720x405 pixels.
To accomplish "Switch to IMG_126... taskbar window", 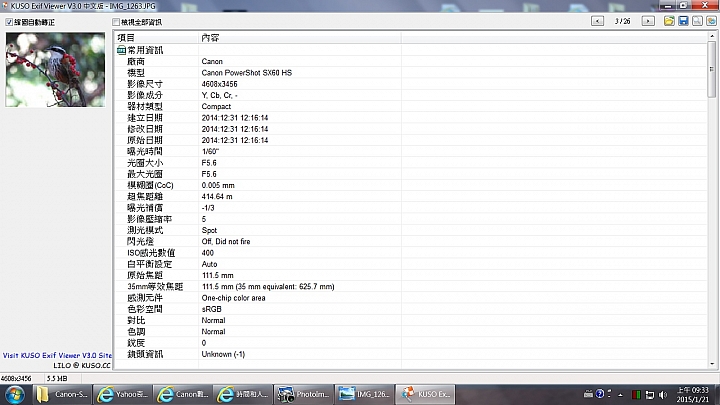I will point(364,394).
